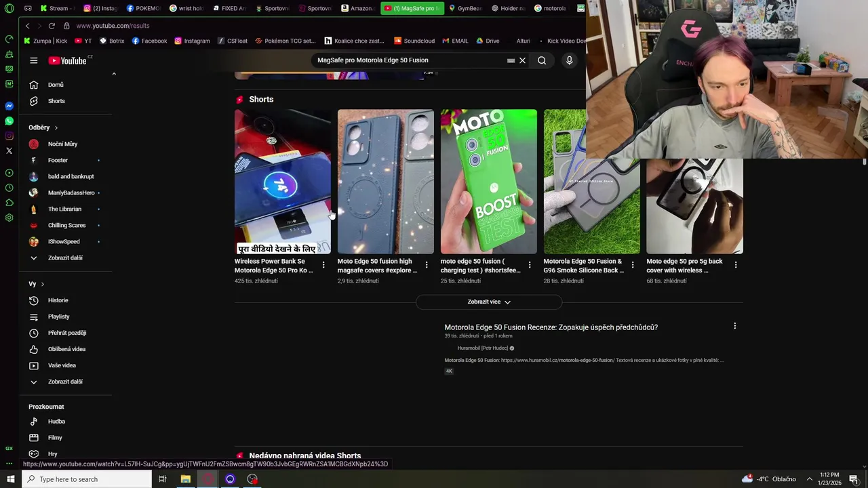The height and width of the screenshot is (488, 868).
Task: Open the Huramobil [Petr Hudec] channel link
Action: click(483, 348)
